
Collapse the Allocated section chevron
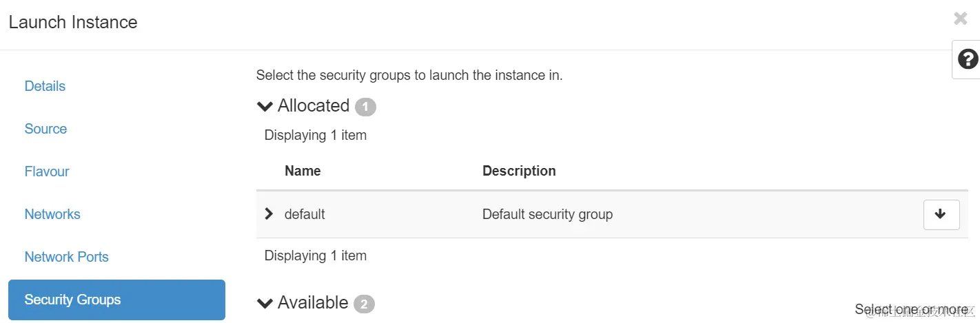pos(265,106)
